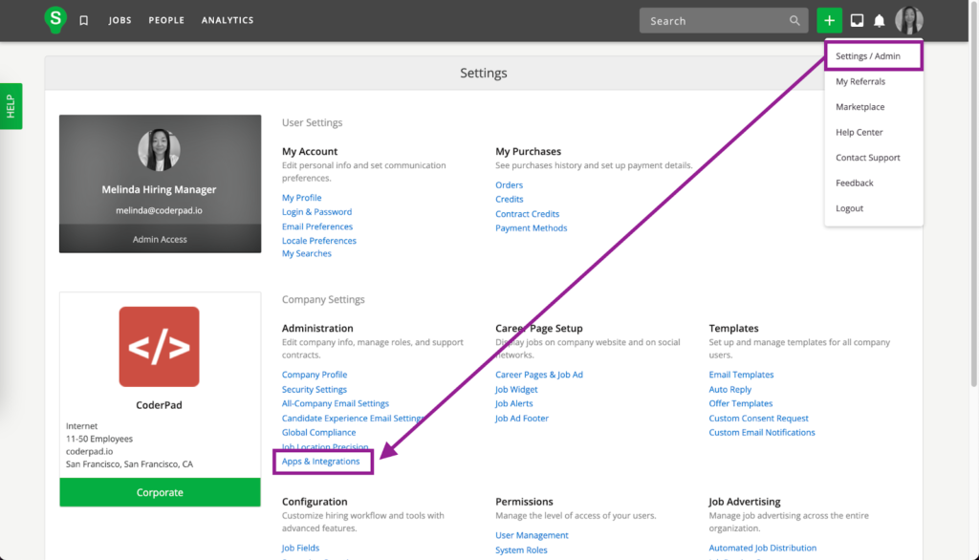Click the green Corporate button
The height and width of the screenshot is (560, 979).
(159, 491)
